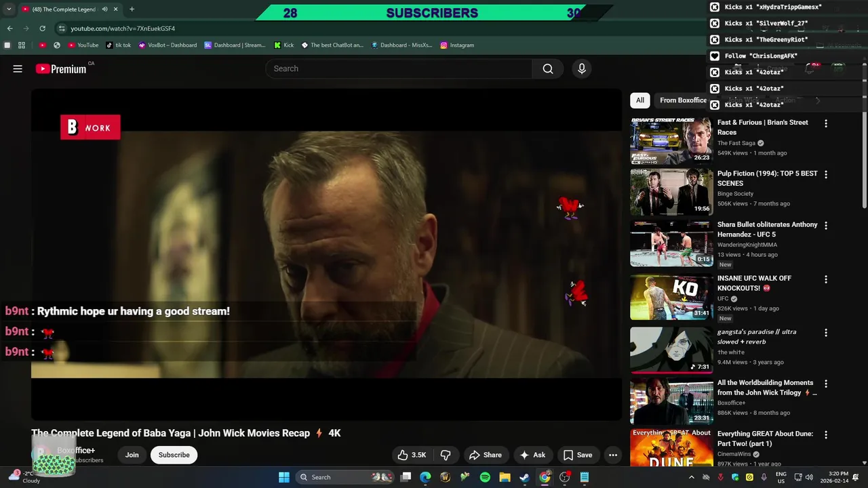Open the volume control in system tray

pyautogui.click(x=808, y=477)
